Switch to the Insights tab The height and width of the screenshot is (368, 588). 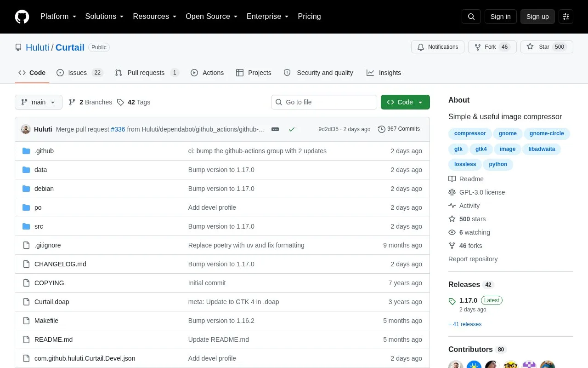coord(384,73)
